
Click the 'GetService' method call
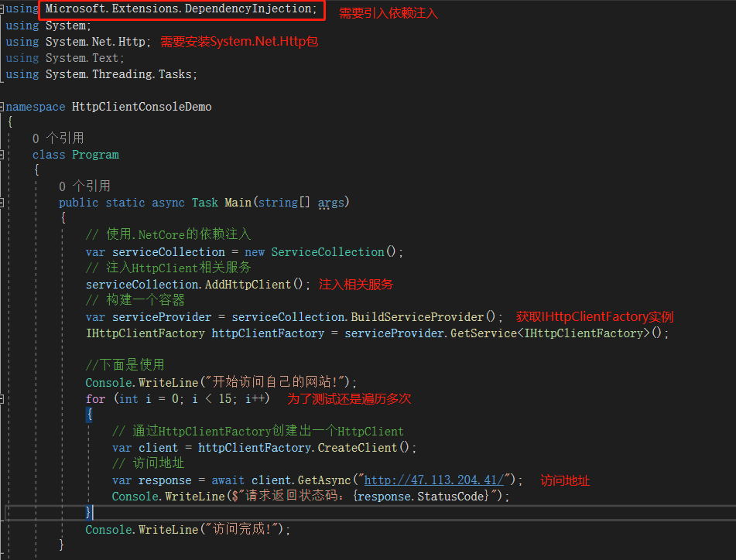484,333
